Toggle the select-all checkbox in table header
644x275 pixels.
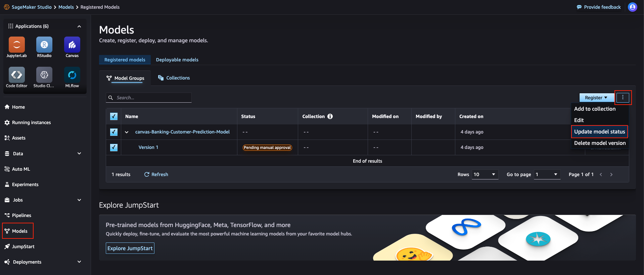[x=114, y=116]
